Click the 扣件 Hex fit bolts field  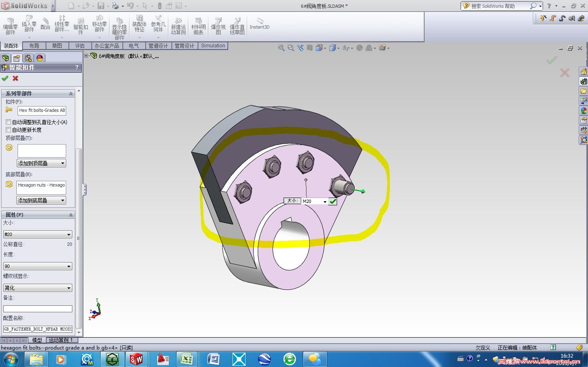[x=42, y=110]
